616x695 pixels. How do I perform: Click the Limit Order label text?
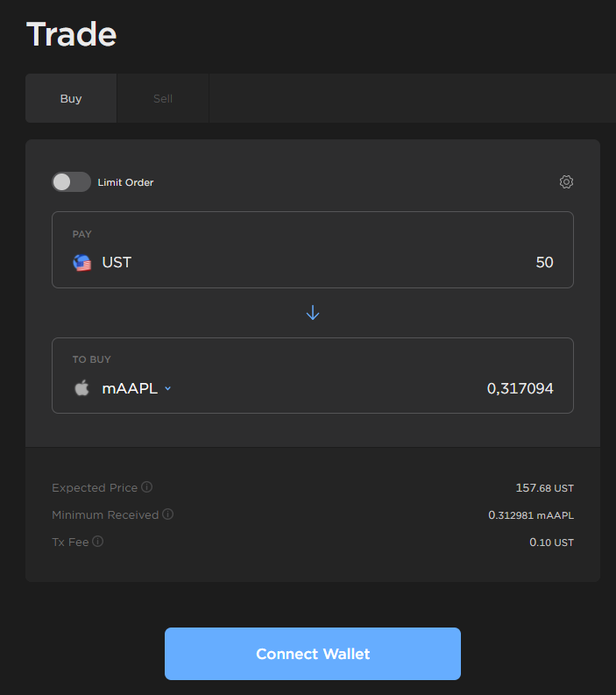click(x=125, y=182)
